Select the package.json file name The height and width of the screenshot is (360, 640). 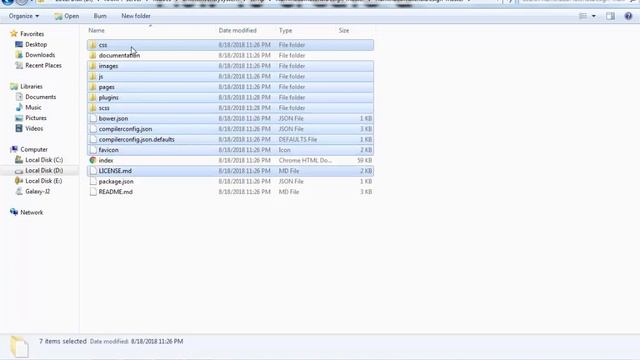116,182
